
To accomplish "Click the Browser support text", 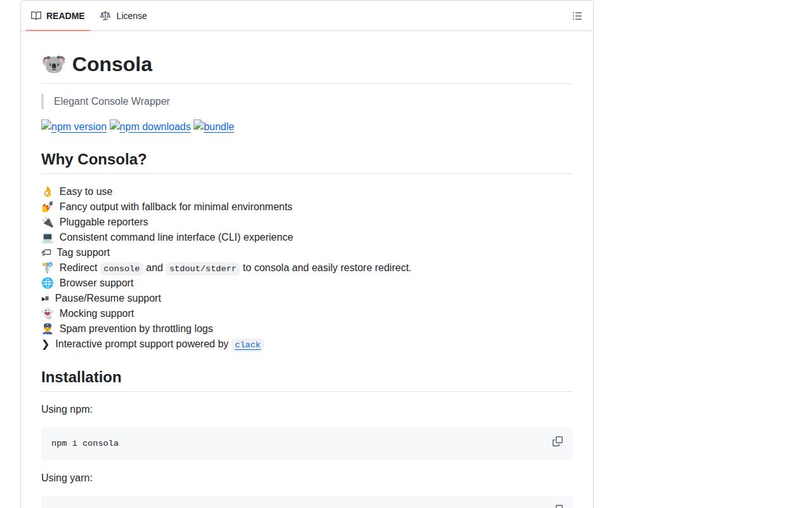I will pos(96,283).
